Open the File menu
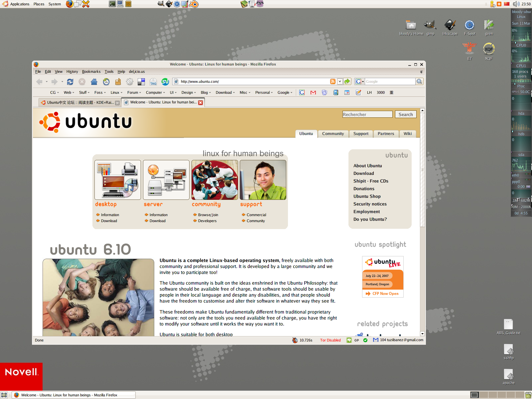This screenshot has width=532, height=399. (38, 71)
